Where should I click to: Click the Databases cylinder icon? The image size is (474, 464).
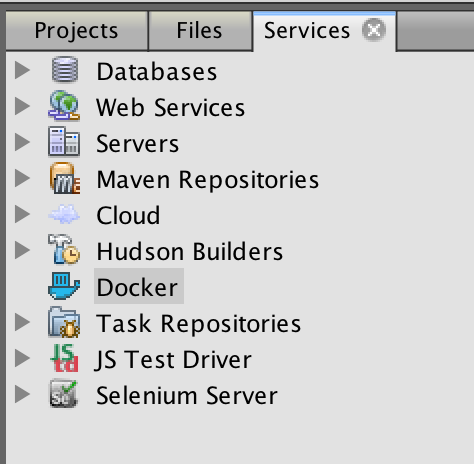[x=65, y=70]
